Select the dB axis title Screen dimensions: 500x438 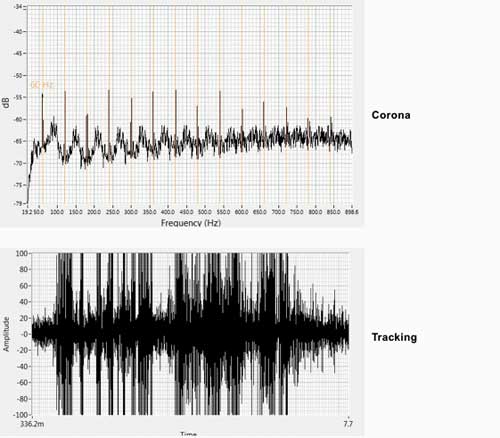click(6, 104)
